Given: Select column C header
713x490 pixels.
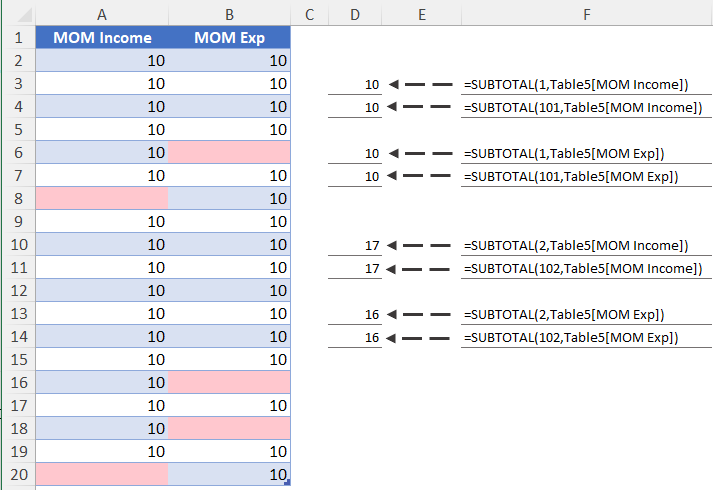Looking at the screenshot, I should 309,15.
